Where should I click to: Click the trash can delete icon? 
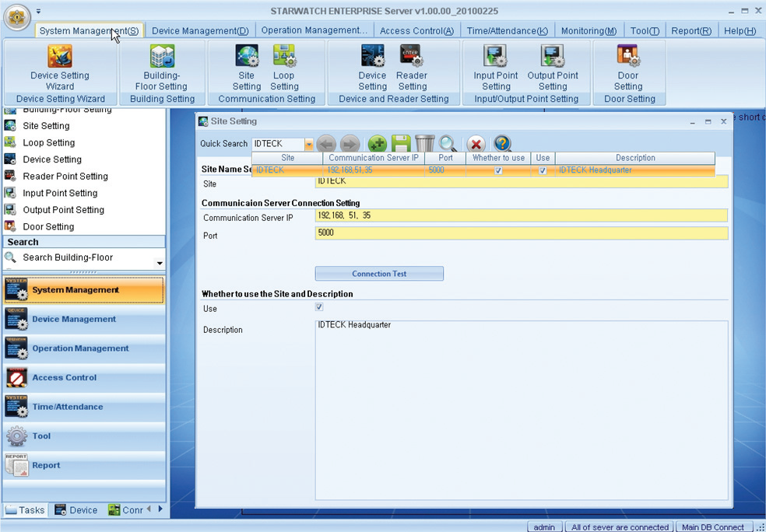pos(424,144)
